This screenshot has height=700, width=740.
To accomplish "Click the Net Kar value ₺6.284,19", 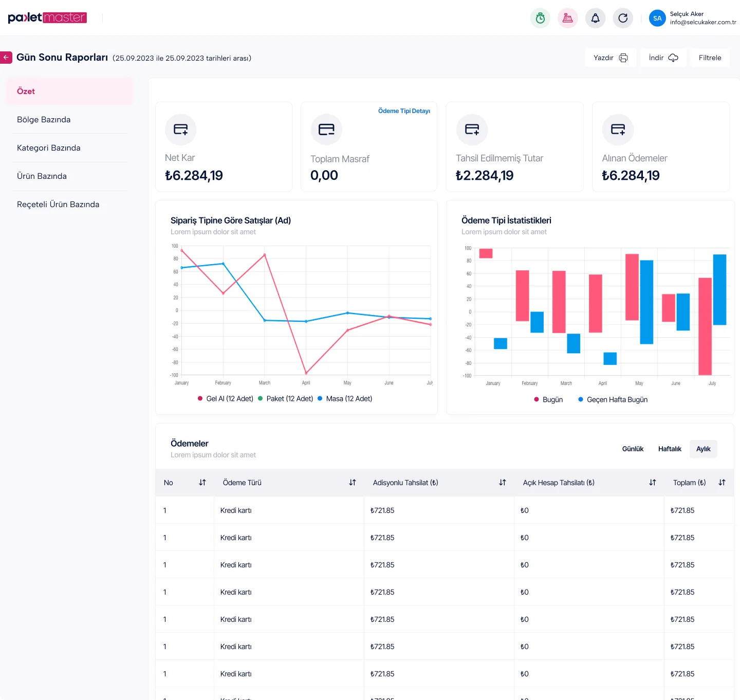I will coord(194,176).
